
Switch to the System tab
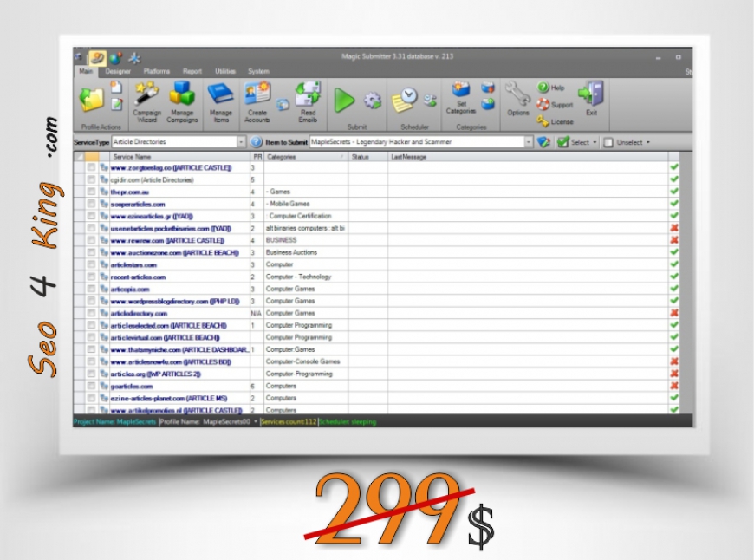coord(259,71)
